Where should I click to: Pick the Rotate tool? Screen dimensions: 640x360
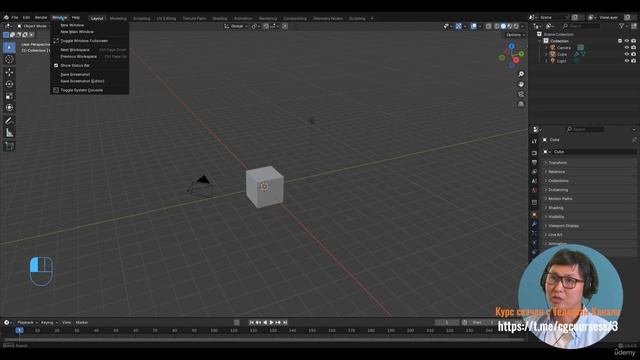coord(9,84)
